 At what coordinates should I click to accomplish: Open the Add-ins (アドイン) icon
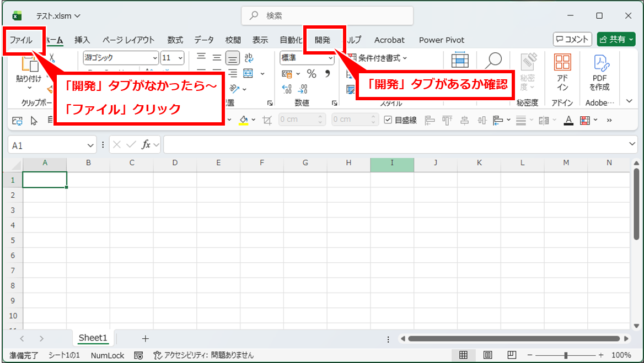point(562,72)
